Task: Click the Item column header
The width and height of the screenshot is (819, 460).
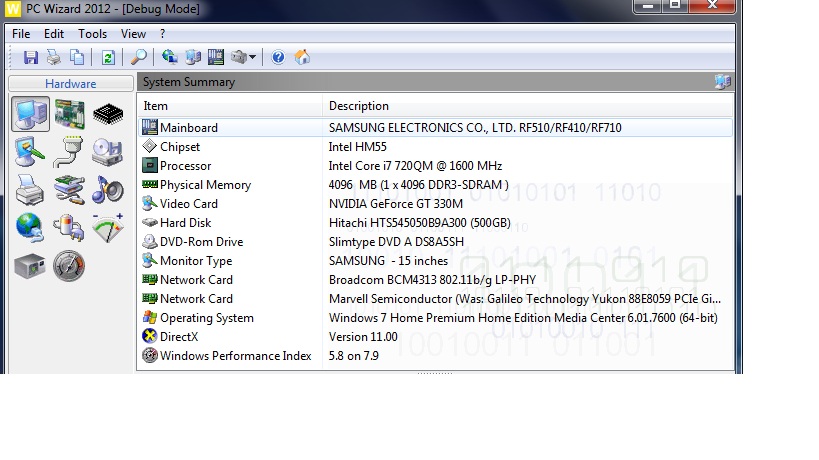Action: coord(230,106)
